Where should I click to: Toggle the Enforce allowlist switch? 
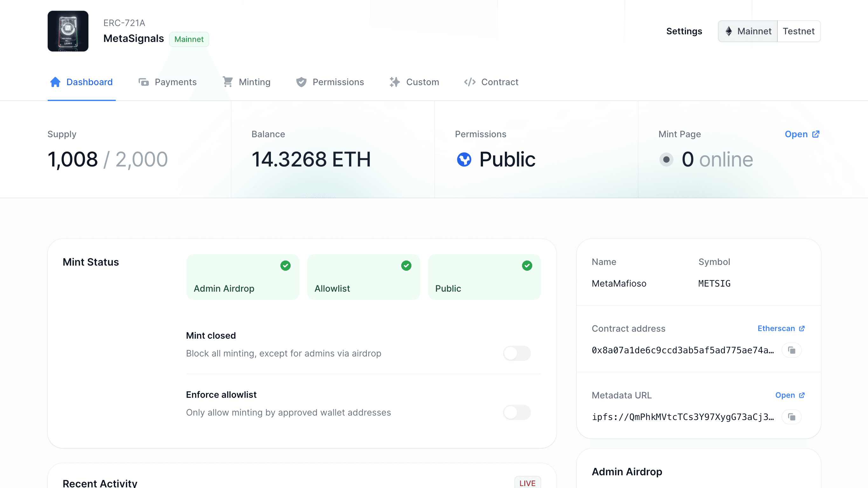pyautogui.click(x=516, y=412)
